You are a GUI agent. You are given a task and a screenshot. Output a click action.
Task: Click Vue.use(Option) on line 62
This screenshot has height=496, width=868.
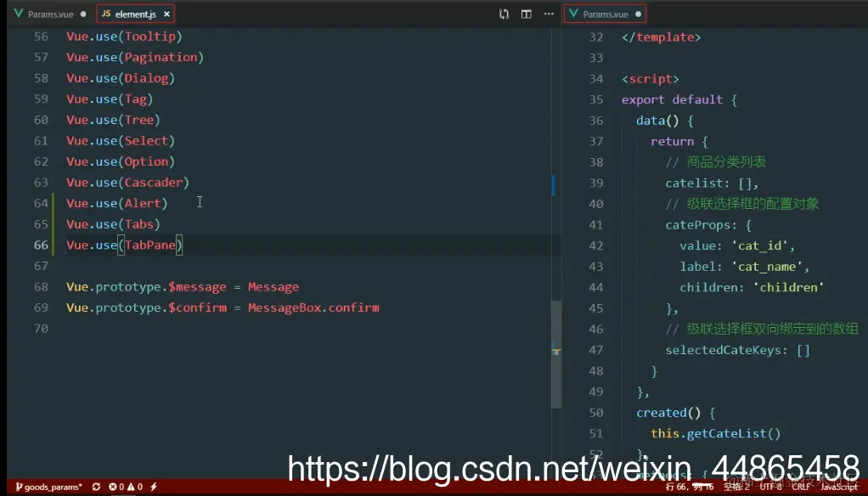tap(121, 161)
